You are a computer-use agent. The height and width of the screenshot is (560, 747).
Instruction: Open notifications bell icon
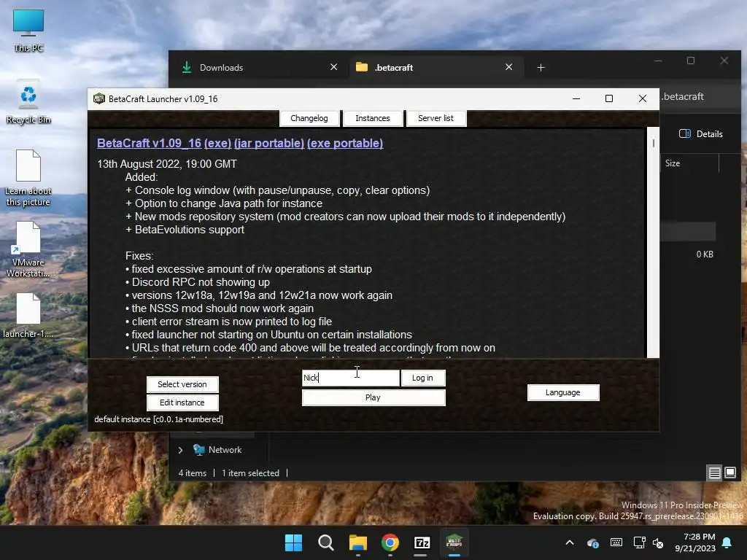tap(727, 542)
